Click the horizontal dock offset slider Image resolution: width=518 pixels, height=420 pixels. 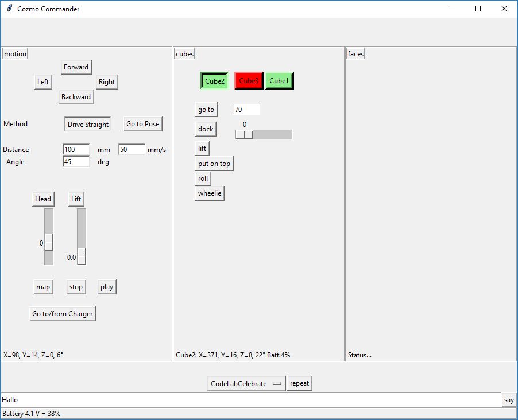[264, 134]
